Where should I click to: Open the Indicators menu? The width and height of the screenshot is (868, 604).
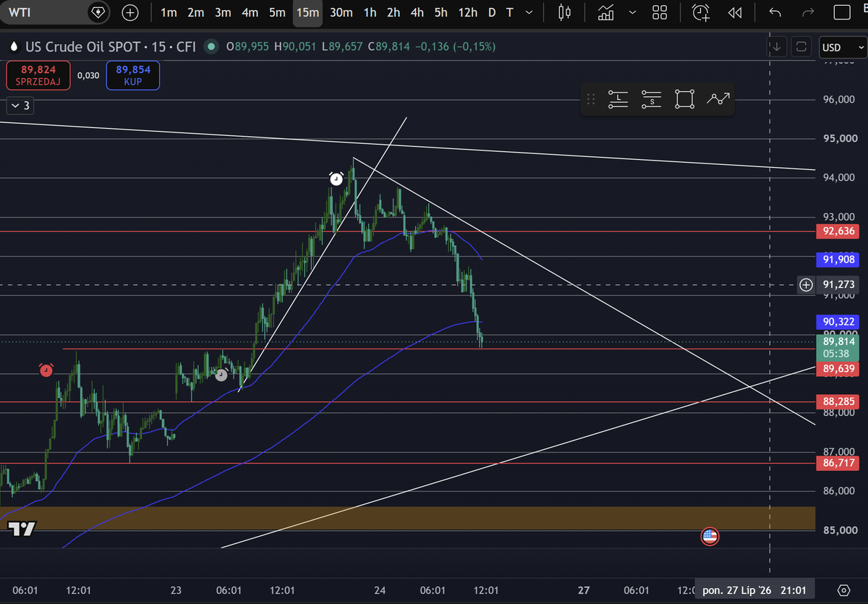coord(606,12)
